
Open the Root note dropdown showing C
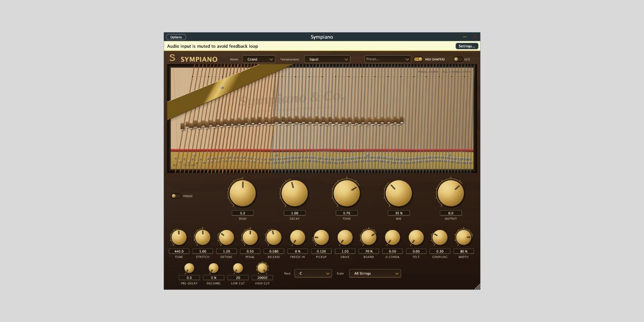pyautogui.click(x=313, y=273)
